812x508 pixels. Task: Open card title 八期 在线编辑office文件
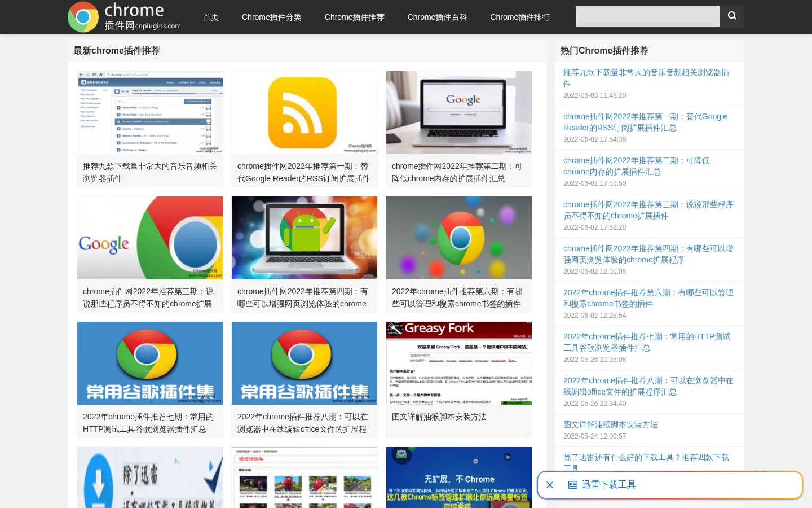(303, 423)
